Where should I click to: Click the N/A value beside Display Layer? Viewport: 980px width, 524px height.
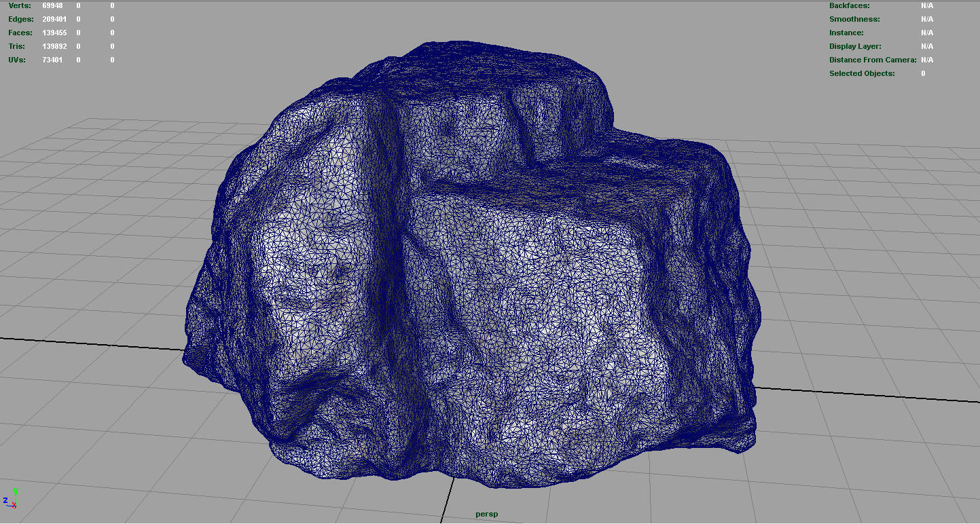(x=927, y=46)
